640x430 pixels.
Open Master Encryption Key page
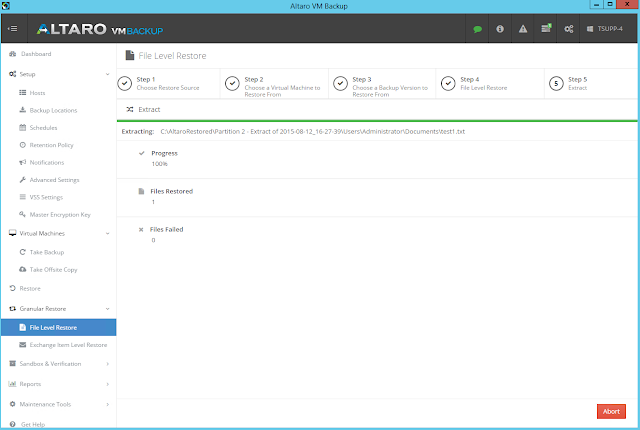pyautogui.click(x=60, y=215)
